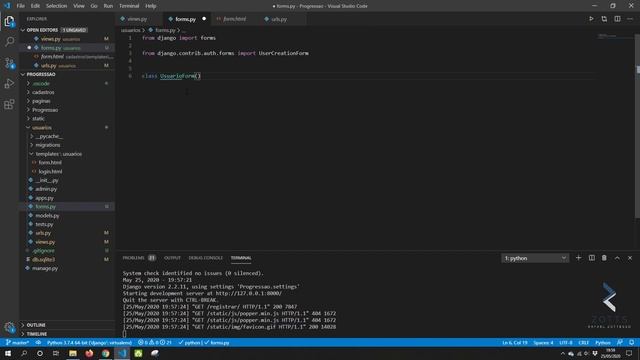This screenshot has width=640, height=360.
Task: Open File Explorer from taskbar
Action: pyautogui.click(x=73, y=353)
